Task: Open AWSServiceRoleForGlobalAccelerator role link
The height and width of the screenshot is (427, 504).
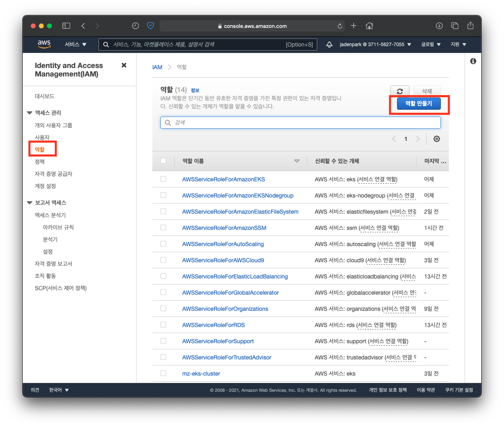Action: click(x=231, y=293)
